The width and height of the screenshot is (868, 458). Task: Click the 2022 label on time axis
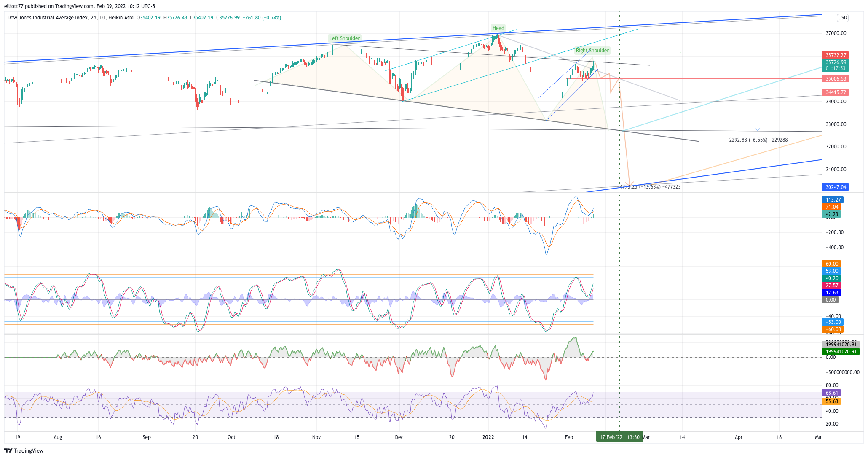pos(488,437)
